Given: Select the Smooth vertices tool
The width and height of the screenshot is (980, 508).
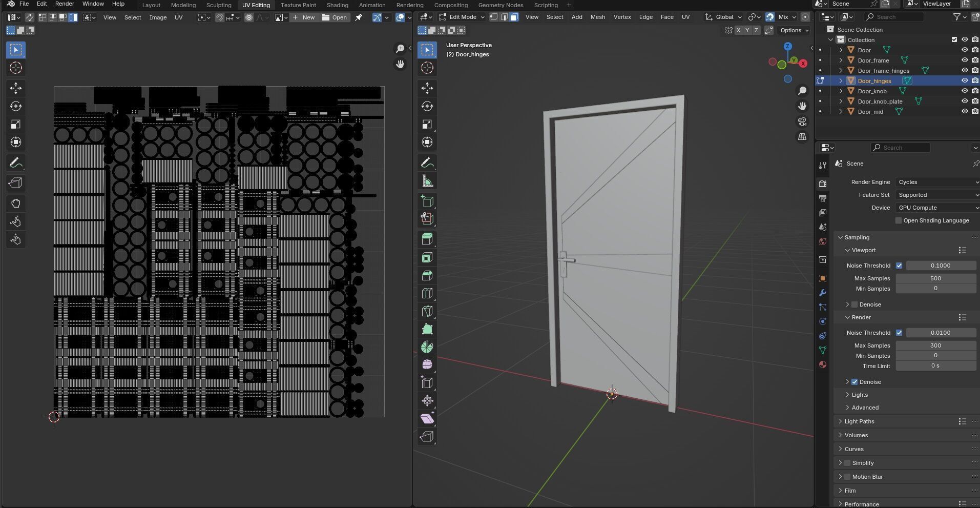Looking at the screenshot, I should coord(427,364).
